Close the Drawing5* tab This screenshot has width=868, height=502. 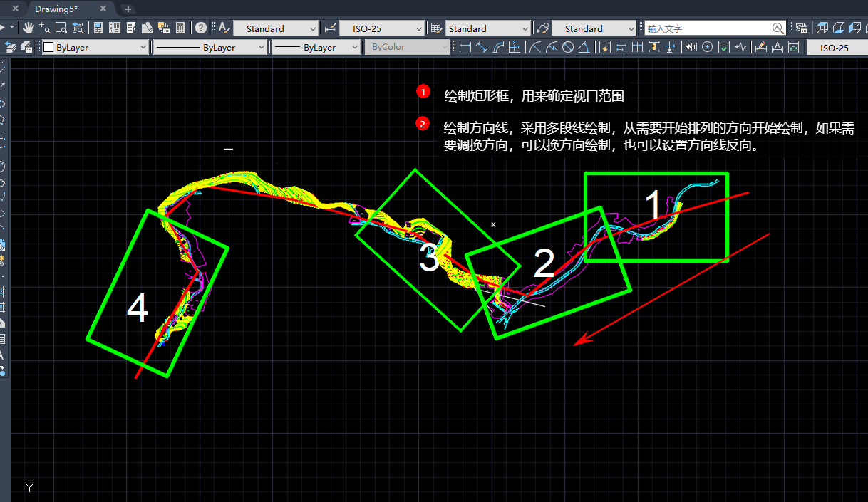pos(103,9)
